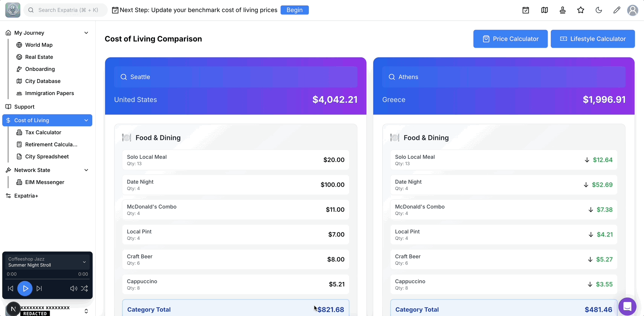
Task: Collapse the Cost of Living menu
Action: [x=86, y=120]
